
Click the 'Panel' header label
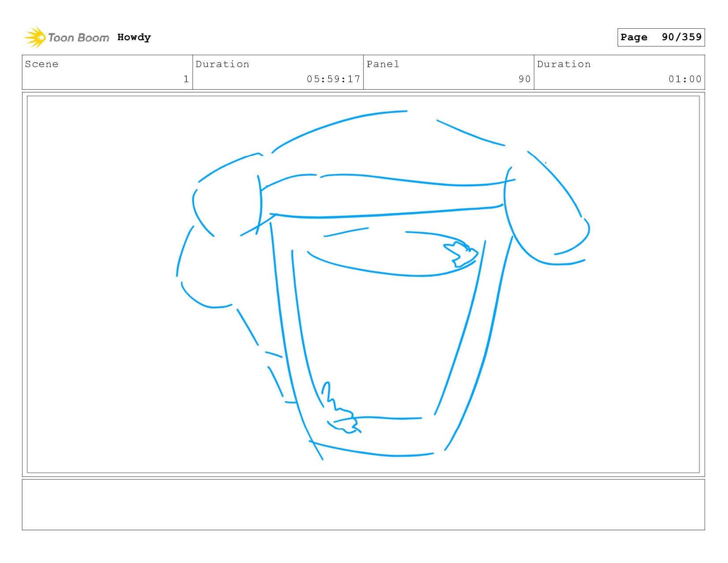tap(383, 64)
